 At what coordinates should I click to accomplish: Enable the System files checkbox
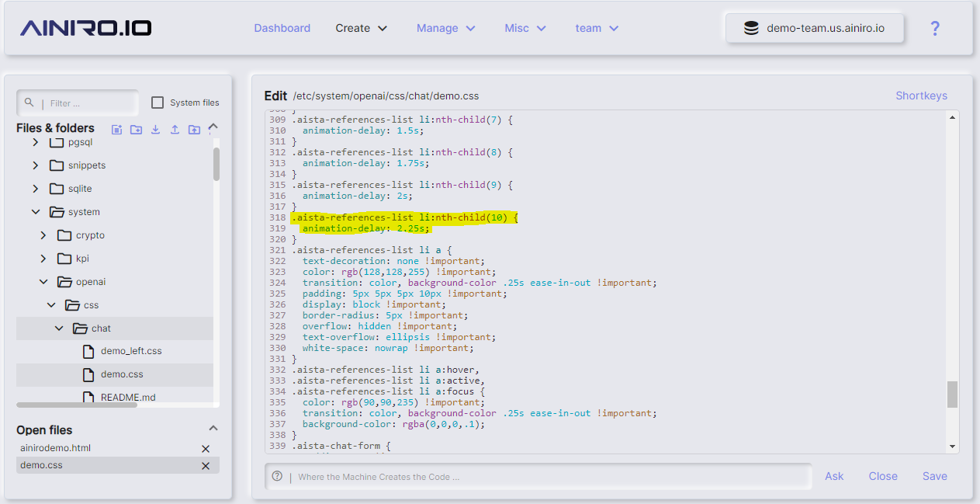coord(158,103)
